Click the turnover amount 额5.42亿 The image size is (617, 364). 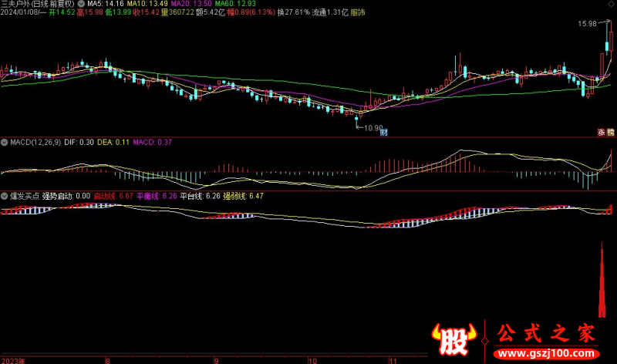point(211,12)
